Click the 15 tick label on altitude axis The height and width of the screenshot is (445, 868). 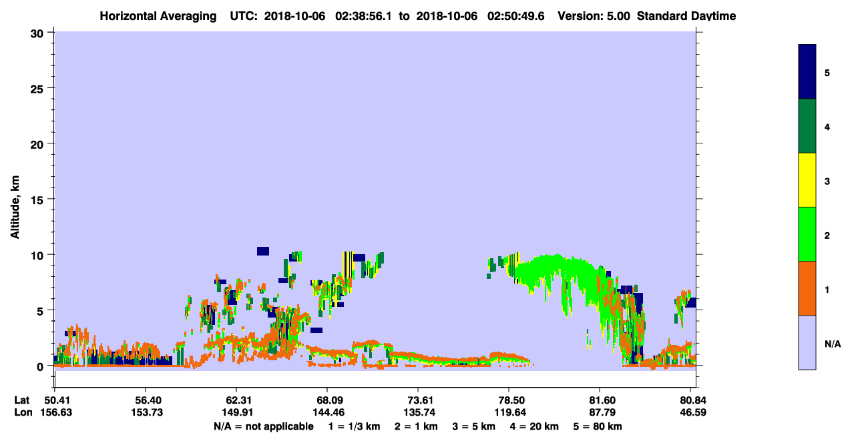(x=39, y=199)
